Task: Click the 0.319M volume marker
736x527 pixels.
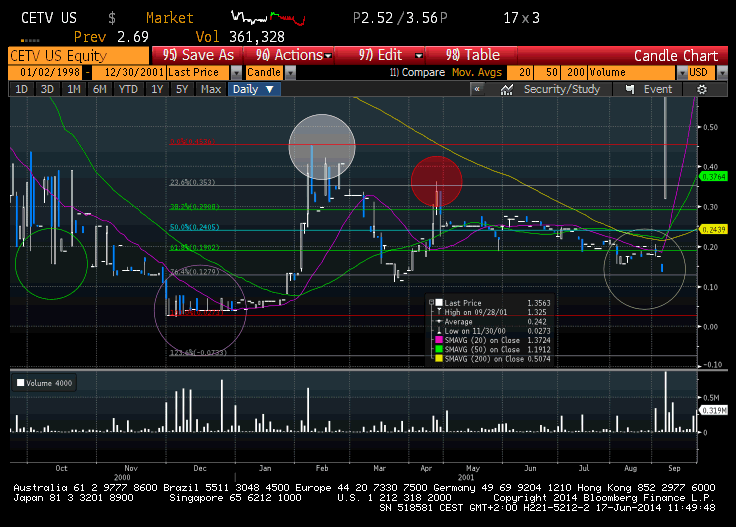Action: 713,411
